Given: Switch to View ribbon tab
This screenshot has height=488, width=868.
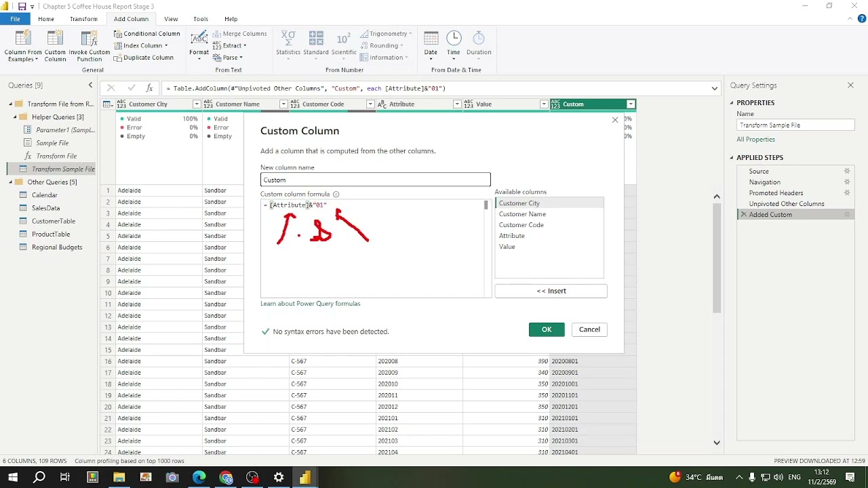Looking at the screenshot, I should tap(171, 19).
